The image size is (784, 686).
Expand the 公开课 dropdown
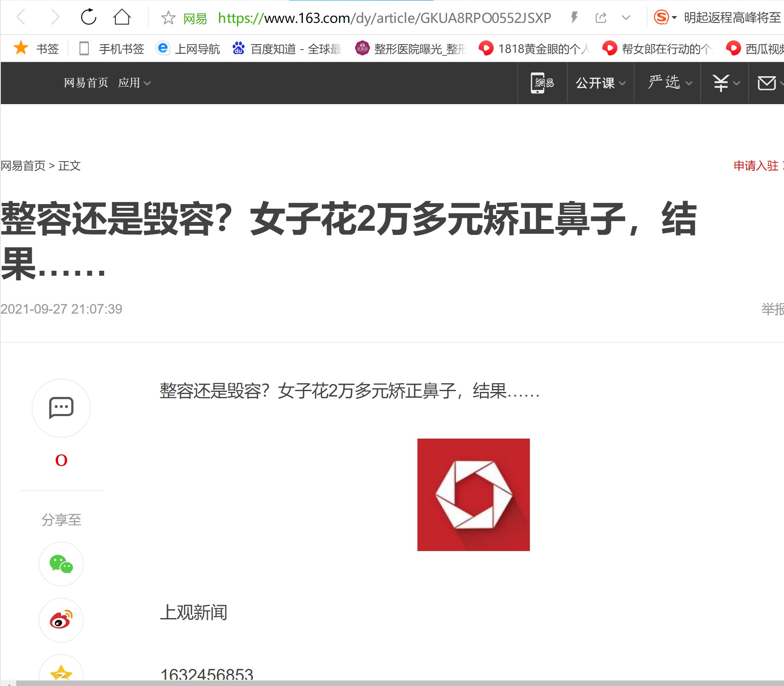click(x=600, y=83)
